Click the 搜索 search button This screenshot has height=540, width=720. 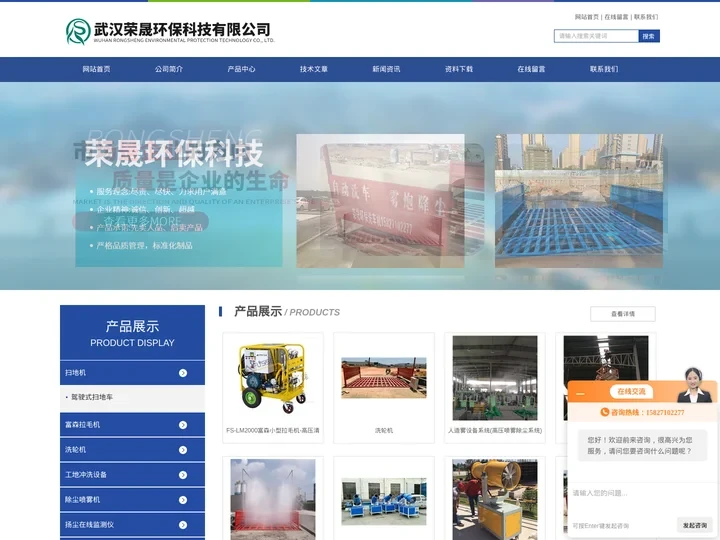pos(649,36)
